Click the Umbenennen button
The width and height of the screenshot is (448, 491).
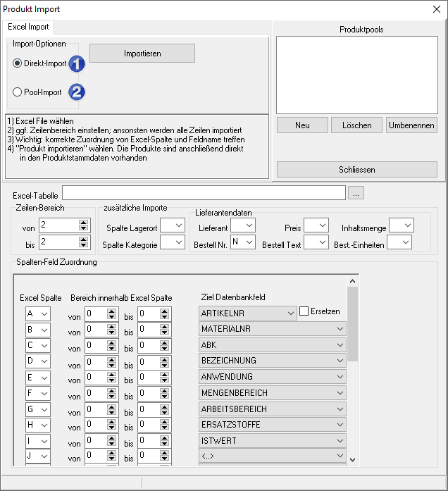411,125
